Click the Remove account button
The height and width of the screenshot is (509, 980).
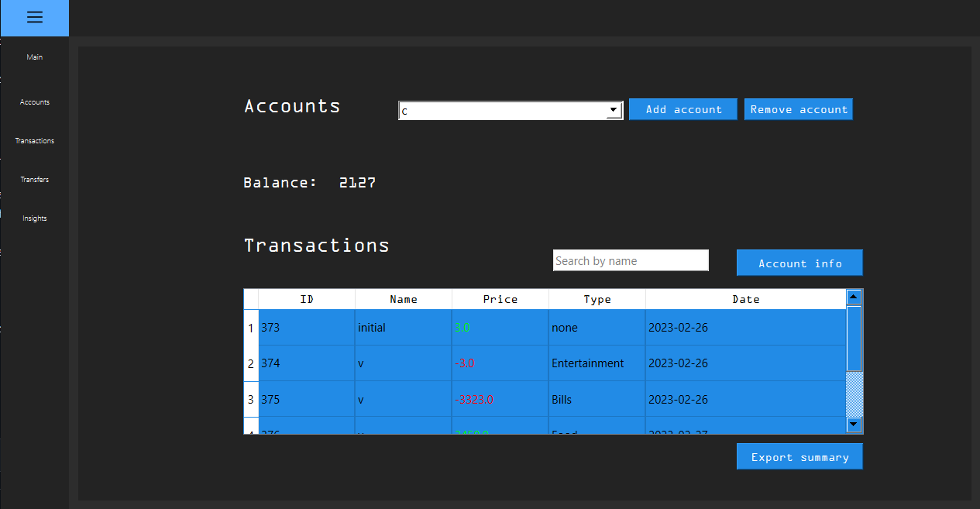(x=798, y=108)
